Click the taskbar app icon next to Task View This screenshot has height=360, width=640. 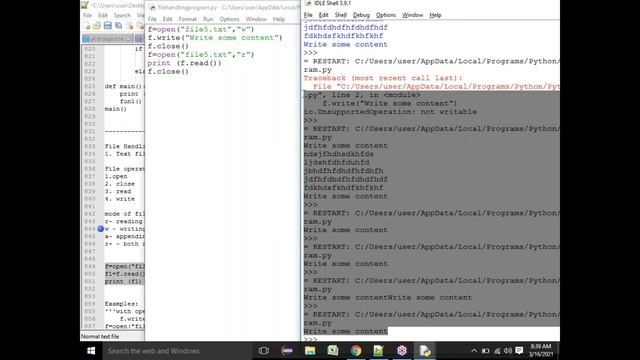point(287,351)
